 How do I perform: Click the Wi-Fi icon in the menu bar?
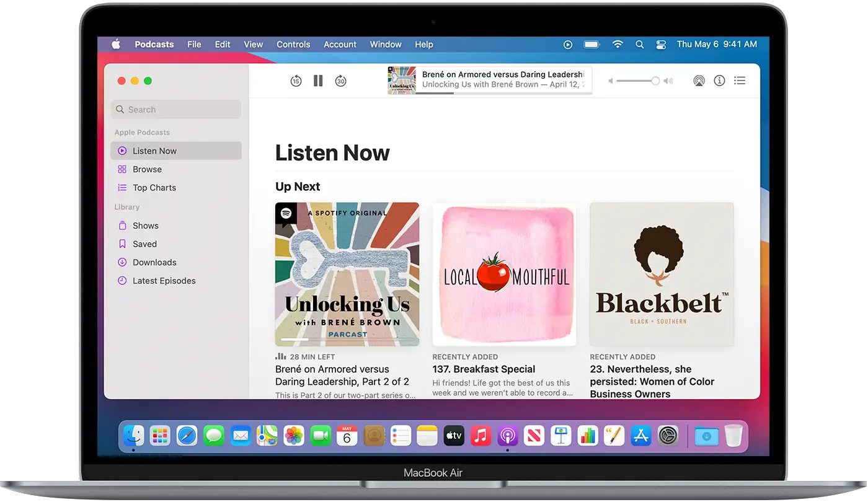click(618, 44)
